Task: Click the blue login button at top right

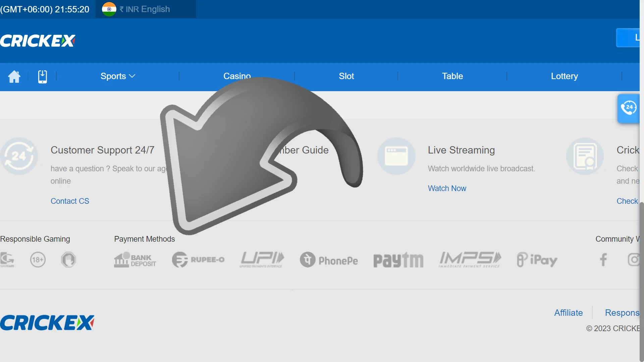Action: (628, 38)
